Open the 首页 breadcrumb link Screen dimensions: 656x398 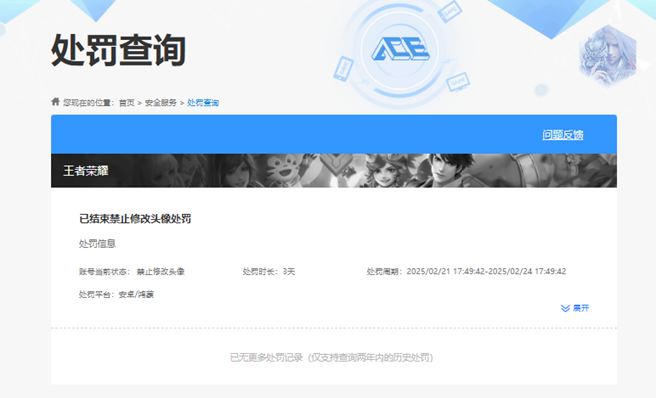pyautogui.click(x=127, y=103)
